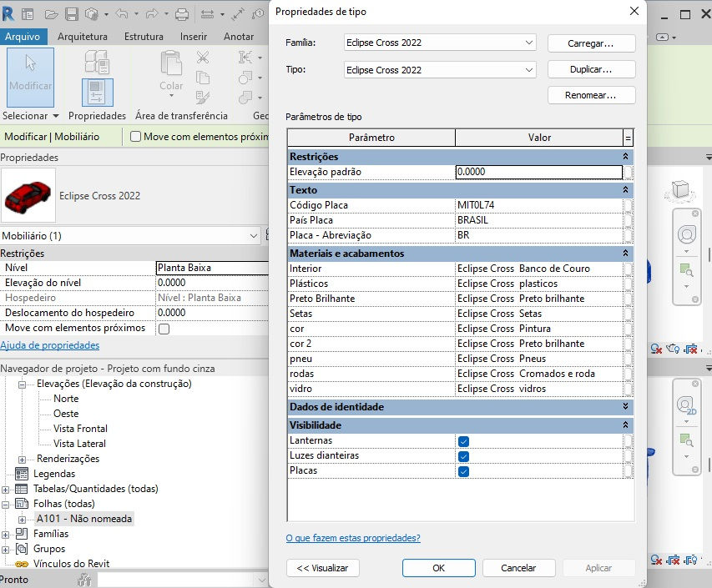The height and width of the screenshot is (588, 712).
Task: Uncheck the Luzes dianteiras checkbox
Action: 463,456
